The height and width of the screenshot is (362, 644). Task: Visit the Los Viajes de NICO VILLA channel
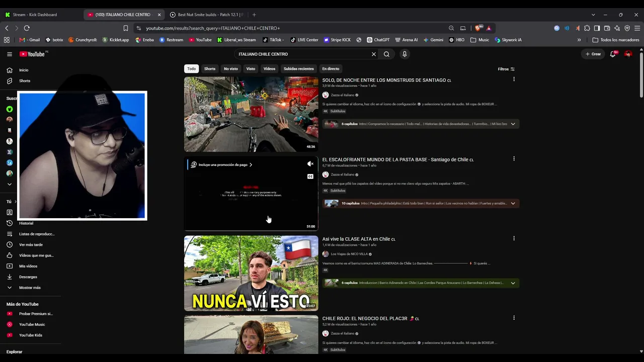click(349, 254)
